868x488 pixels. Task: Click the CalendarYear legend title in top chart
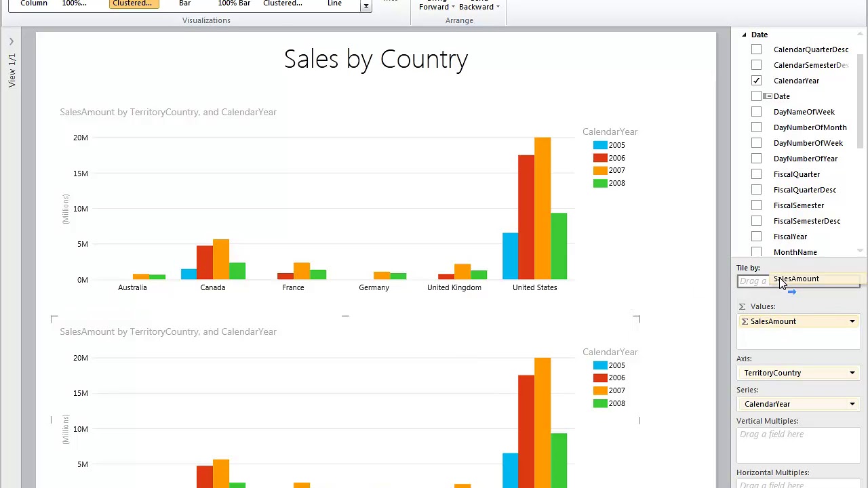pos(610,131)
